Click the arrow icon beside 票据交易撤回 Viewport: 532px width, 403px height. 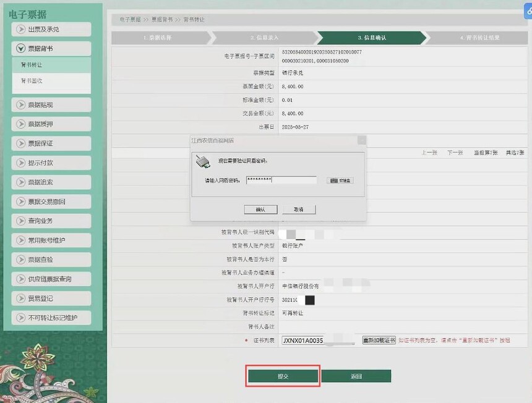[20, 201]
